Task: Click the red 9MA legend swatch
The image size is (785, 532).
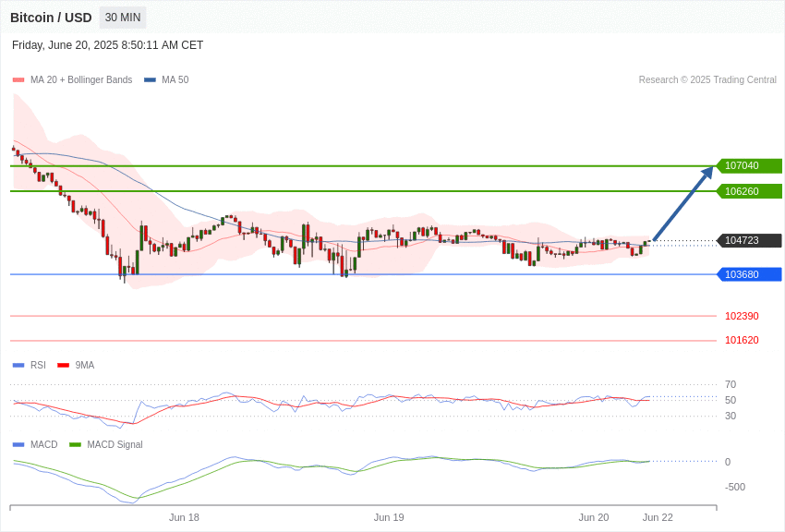Action: (x=64, y=366)
